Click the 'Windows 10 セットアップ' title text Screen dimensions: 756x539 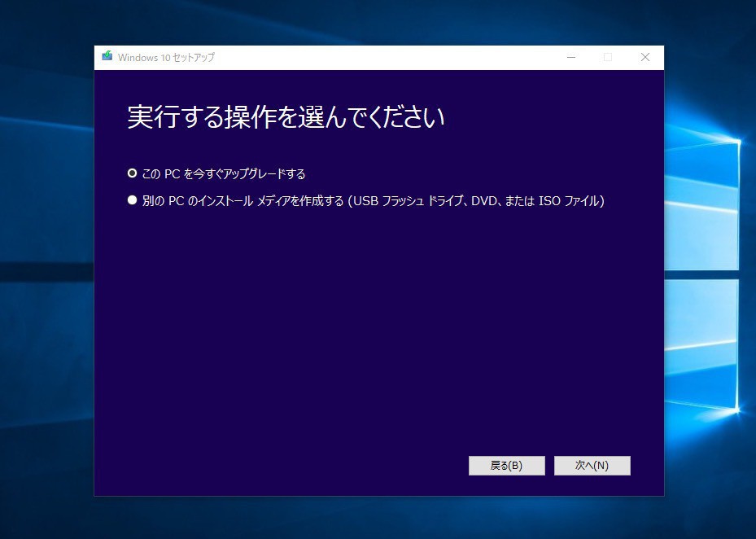pyautogui.click(x=166, y=58)
